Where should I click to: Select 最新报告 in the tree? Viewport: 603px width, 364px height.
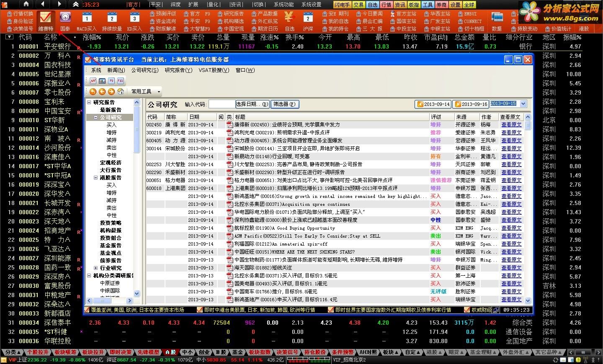111,110
